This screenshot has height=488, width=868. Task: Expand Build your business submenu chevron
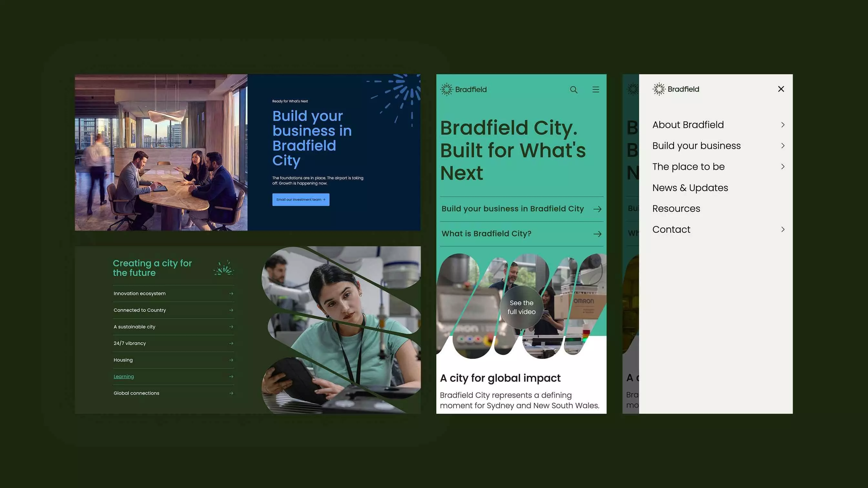tap(783, 146)
